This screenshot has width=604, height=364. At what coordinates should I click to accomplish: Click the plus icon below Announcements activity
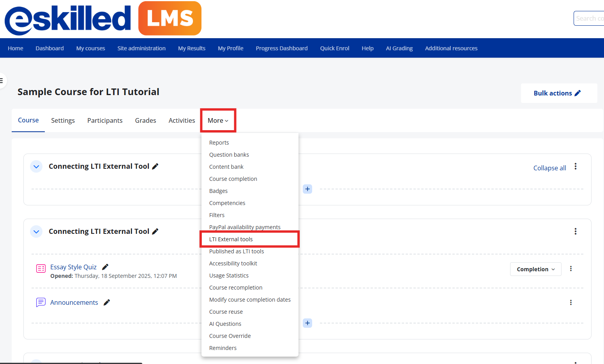(307, 323)
